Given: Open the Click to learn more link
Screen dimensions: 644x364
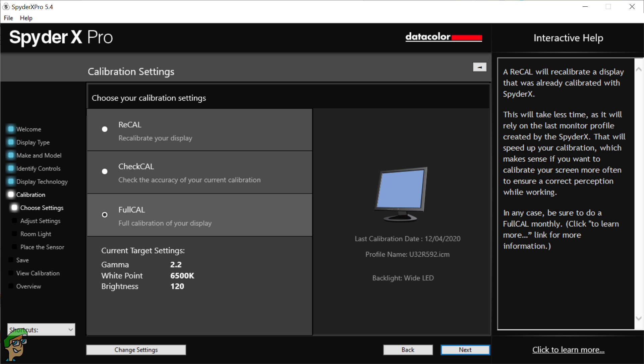Looking at the screenshot, I should tap(568, 350).
